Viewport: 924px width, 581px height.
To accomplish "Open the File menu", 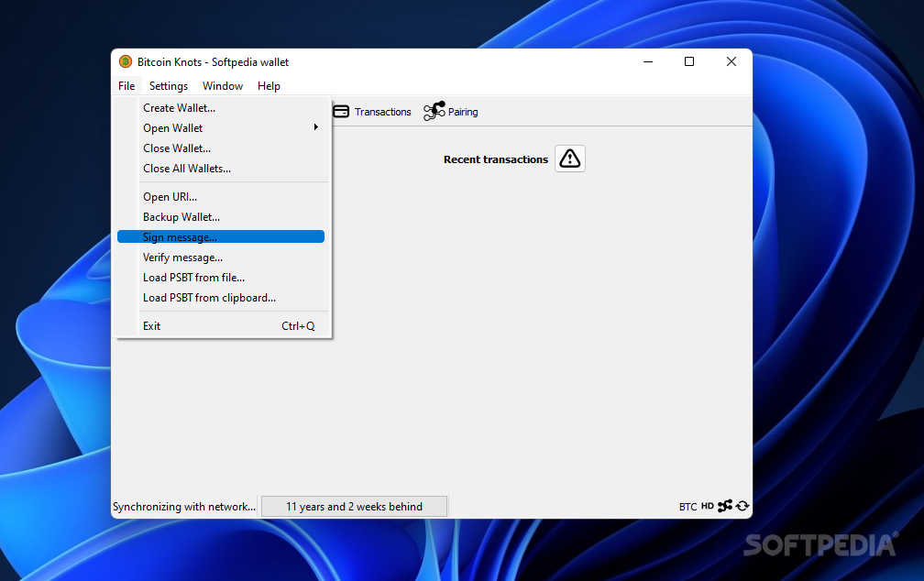I will pyautogui.click(x=126, y=86).
